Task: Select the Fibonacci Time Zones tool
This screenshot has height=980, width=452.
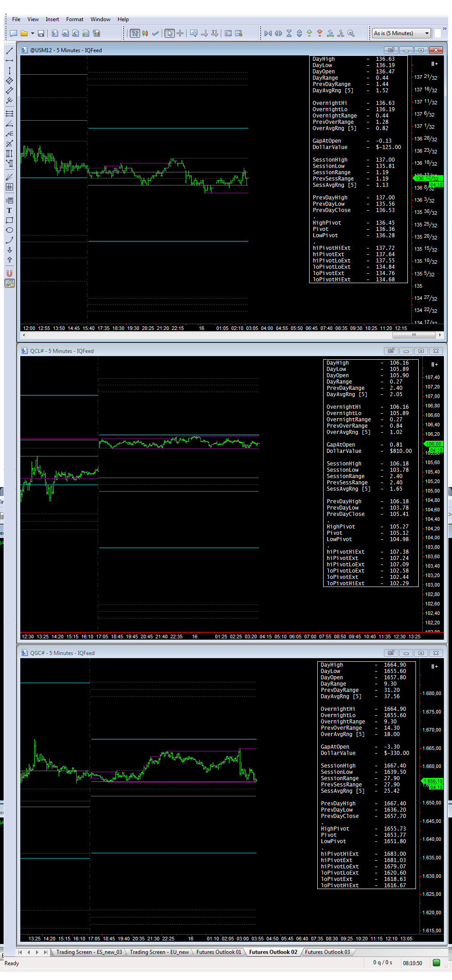Action: 9,154
